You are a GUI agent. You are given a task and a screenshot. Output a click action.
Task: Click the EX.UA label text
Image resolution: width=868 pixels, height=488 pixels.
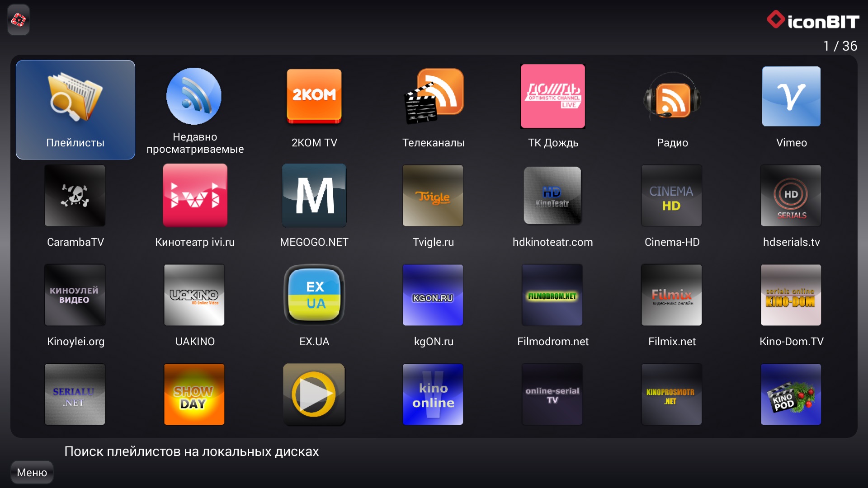[314, 342]
